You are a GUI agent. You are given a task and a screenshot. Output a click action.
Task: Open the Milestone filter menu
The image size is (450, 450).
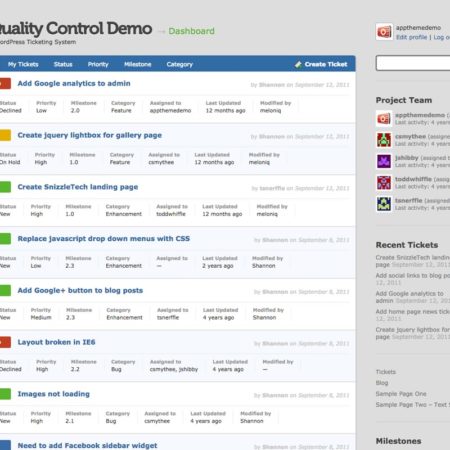(x=138, y=64)
